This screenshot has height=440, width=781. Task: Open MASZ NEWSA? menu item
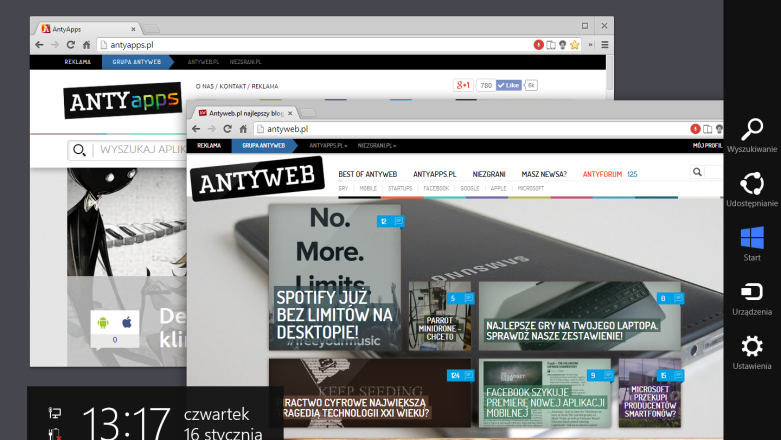544,174
